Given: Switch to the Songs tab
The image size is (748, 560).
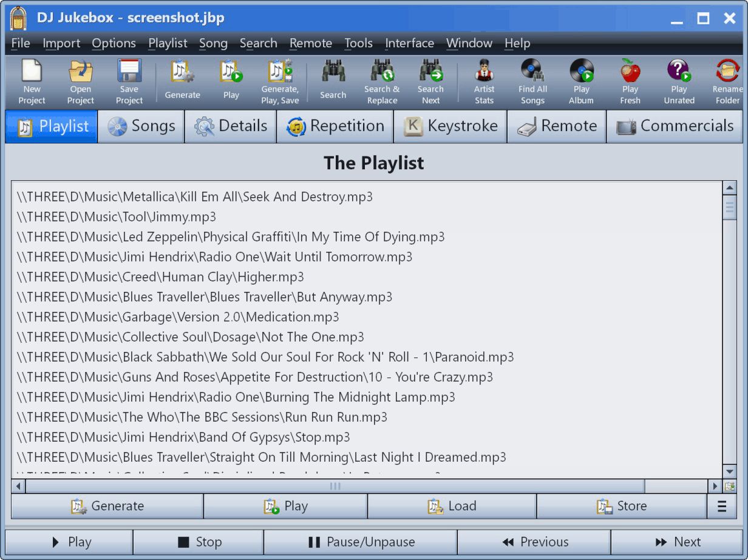Looking at the screenshot, I should tap(141, 126).
